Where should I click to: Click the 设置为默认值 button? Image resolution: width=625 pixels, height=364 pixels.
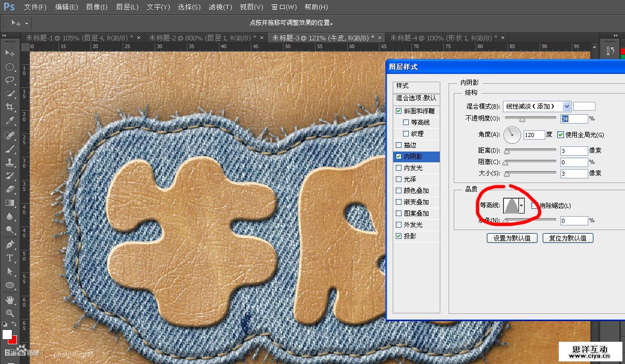coord(512,238)
